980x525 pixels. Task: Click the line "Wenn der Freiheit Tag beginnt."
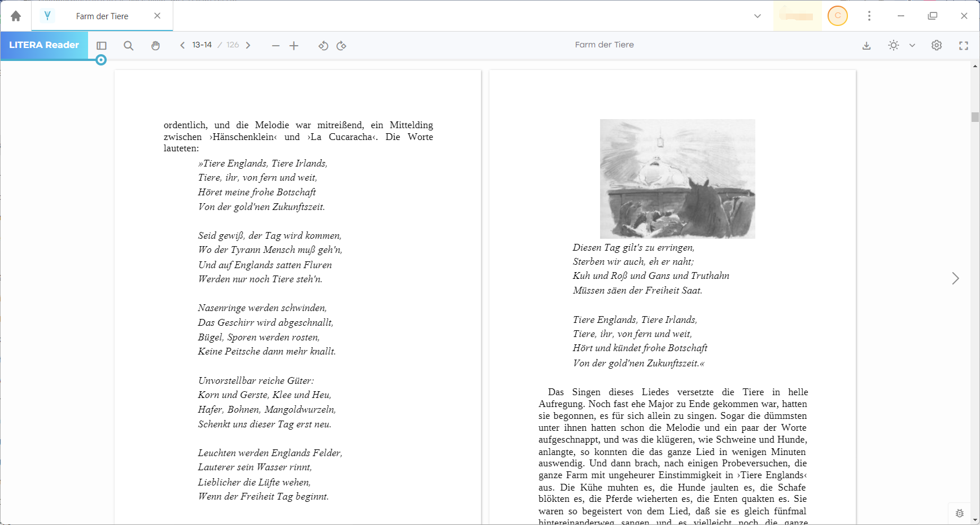[x=263, y=496]
